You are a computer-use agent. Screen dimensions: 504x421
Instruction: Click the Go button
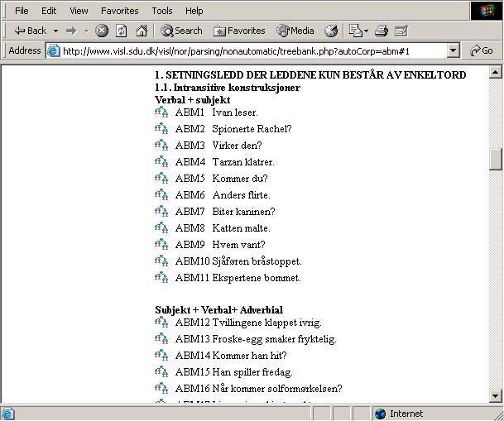pyautogui.click(x=482, y=50)
